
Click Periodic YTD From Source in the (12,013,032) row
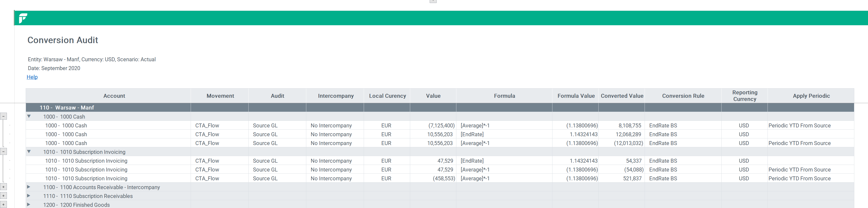799,143
